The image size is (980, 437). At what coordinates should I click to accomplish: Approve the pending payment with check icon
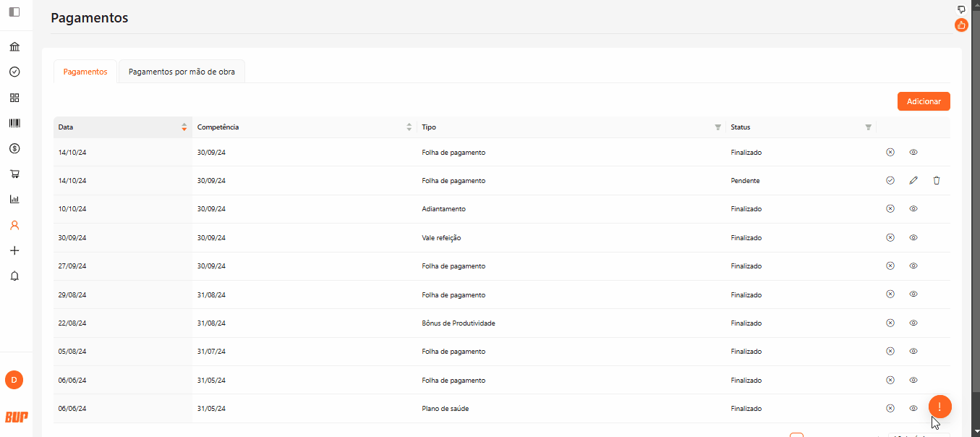(x=890, y=180)
